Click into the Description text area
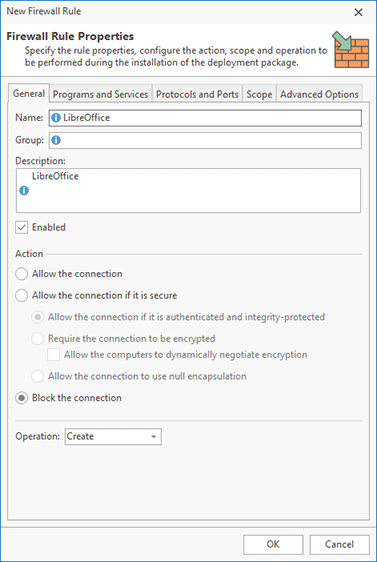Screen dimensions: 377x562 click(x=188, y=190)
